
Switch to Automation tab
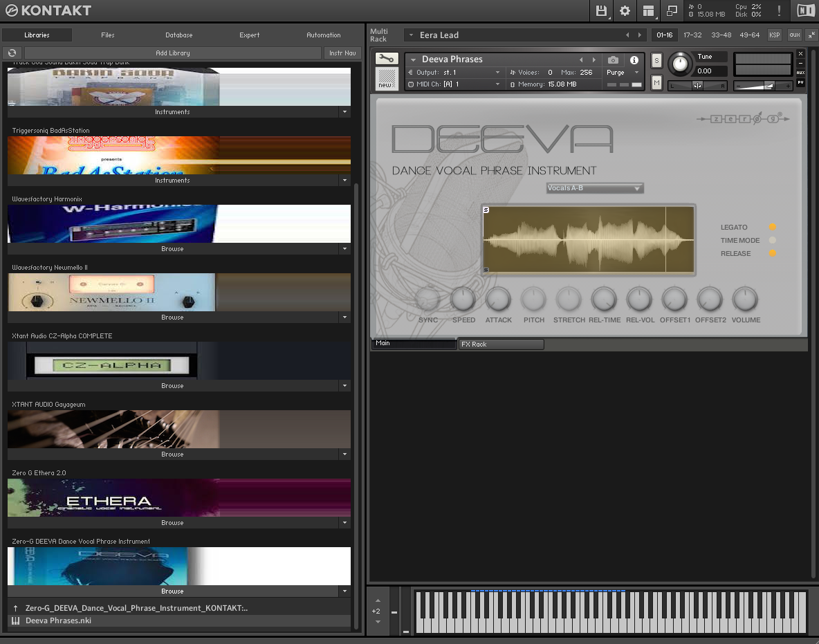(323, 35)
